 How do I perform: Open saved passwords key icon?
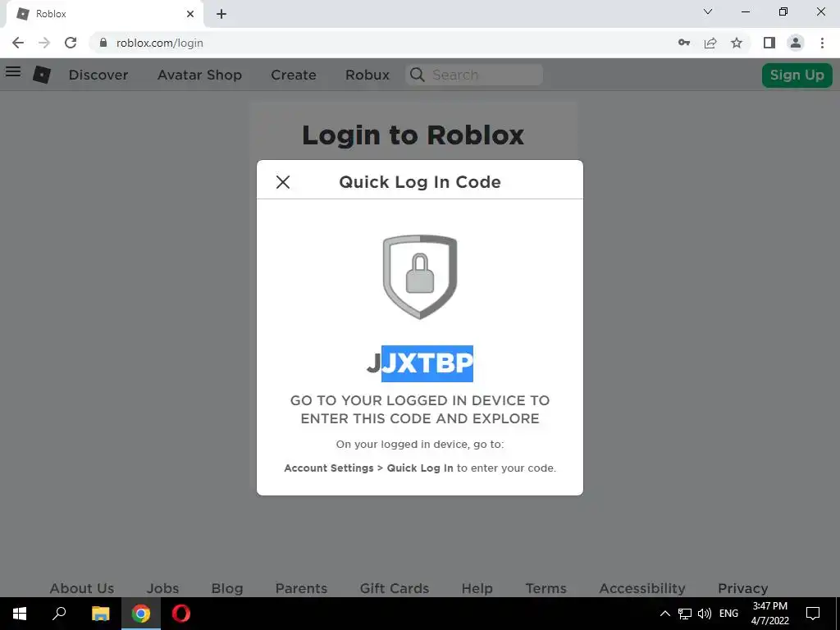point(684,43)
